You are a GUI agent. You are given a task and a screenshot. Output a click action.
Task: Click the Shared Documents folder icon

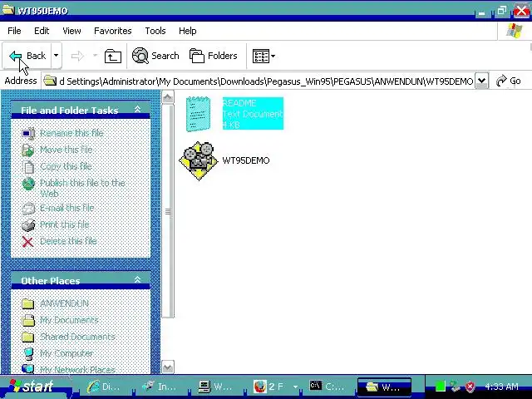(27, 337)
